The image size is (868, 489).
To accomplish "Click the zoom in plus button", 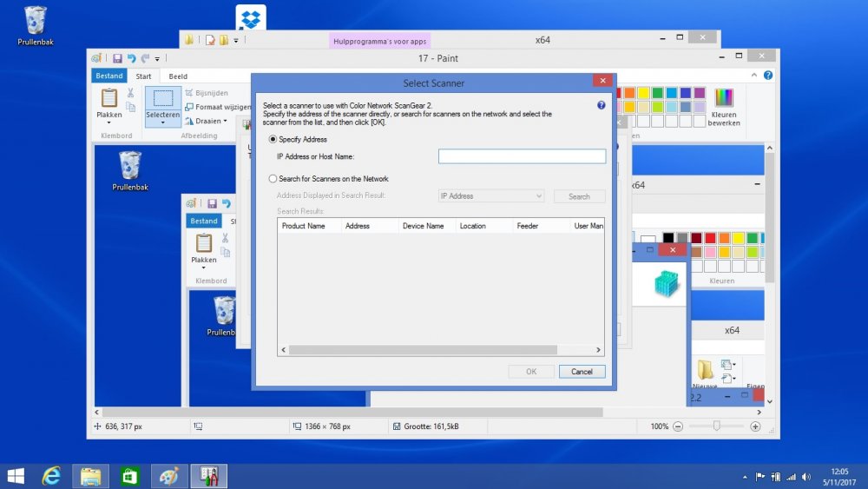I will click(x=755, y=426).
